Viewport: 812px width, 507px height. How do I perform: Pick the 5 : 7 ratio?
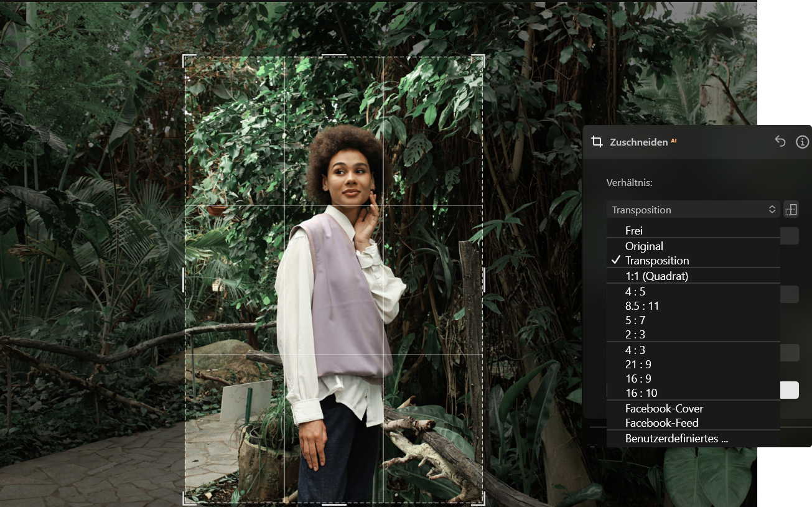(693, 320)
